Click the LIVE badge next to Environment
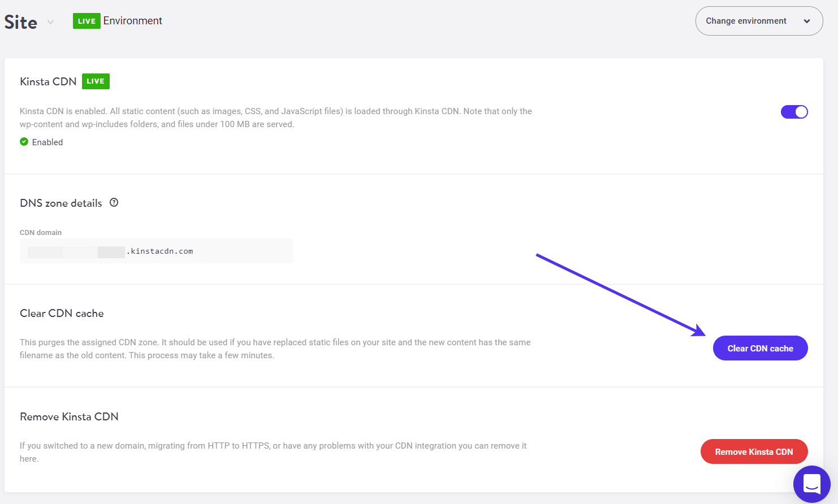The height and width of the screenshot is (504, 838). pyautogui.click(x=87, y=20)
